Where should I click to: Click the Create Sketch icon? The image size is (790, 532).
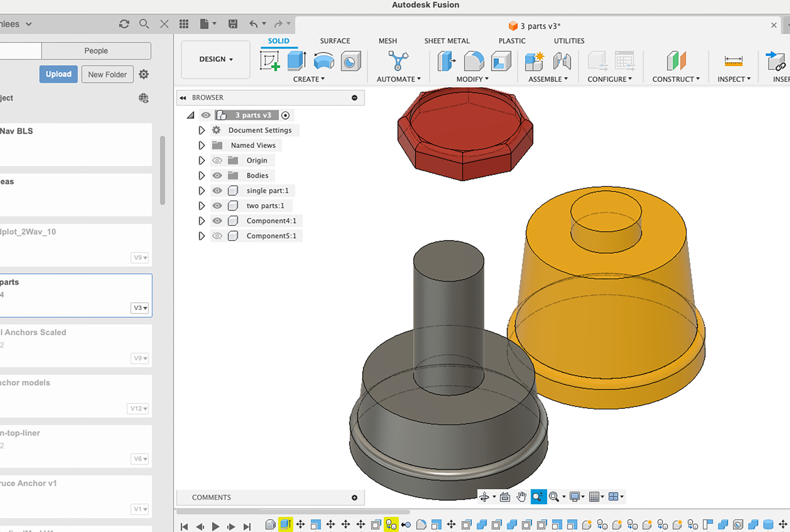click(270, 61)
